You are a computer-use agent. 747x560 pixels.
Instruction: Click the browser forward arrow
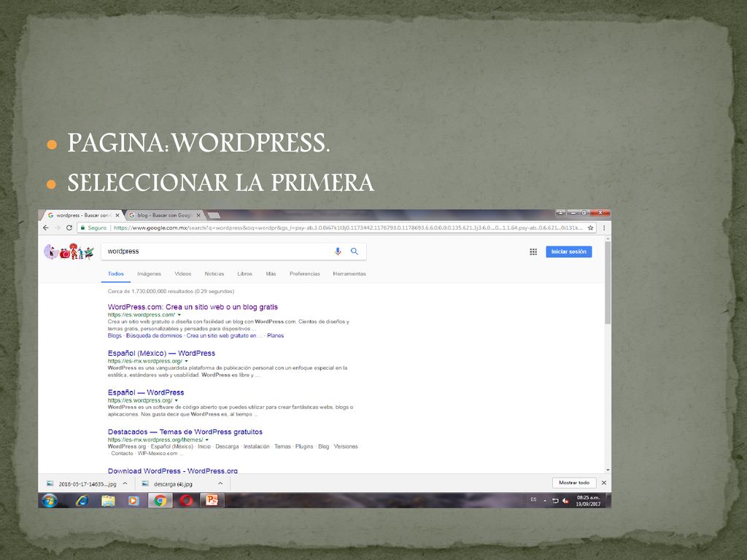tap(57, 227)
